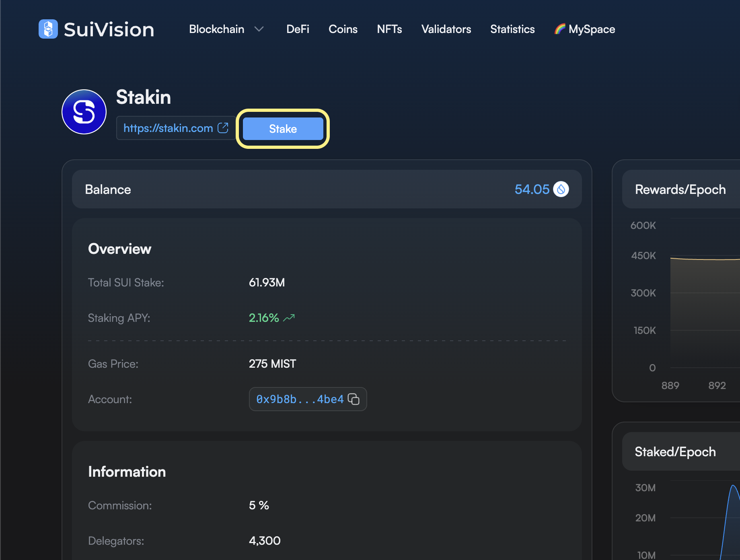Copy the account address using the copy icon

(x=354, y=399)
